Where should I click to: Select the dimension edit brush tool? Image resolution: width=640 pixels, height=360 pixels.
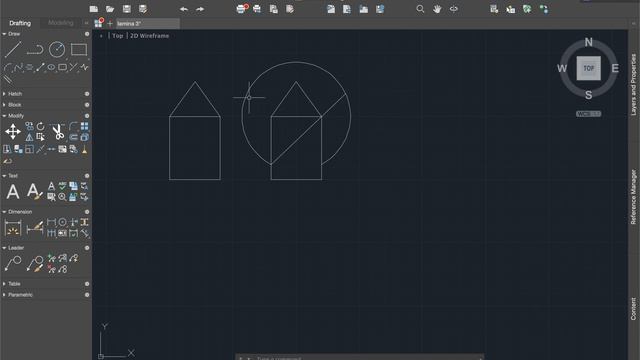click(35, 228)
